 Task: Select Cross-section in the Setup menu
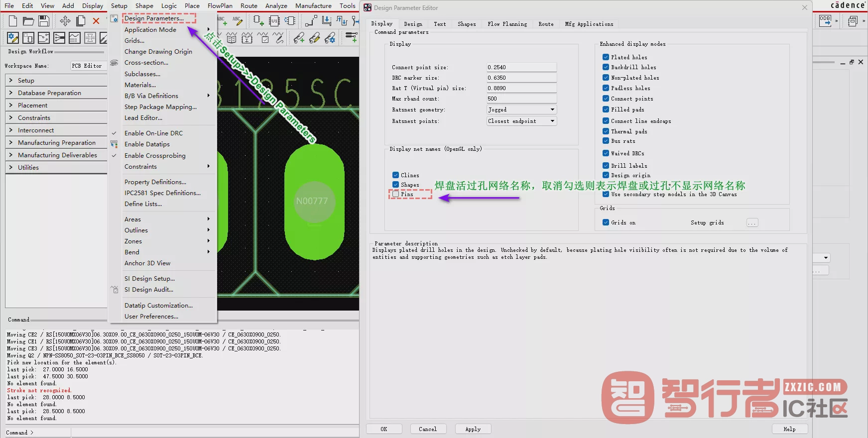pyautogui.click(x=146, y=63)
